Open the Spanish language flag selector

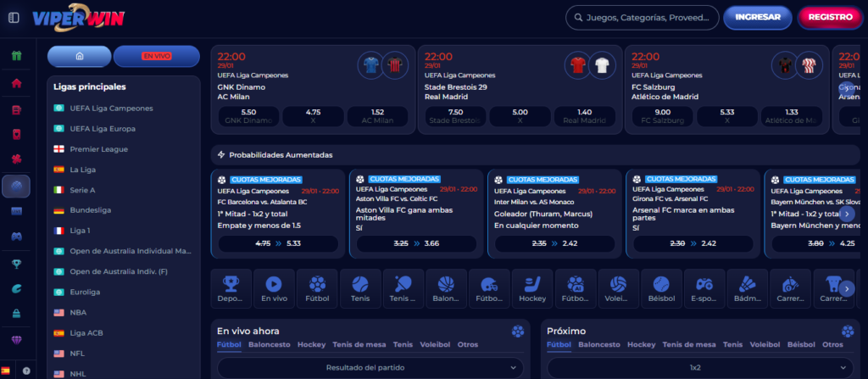tap(7, 371)
